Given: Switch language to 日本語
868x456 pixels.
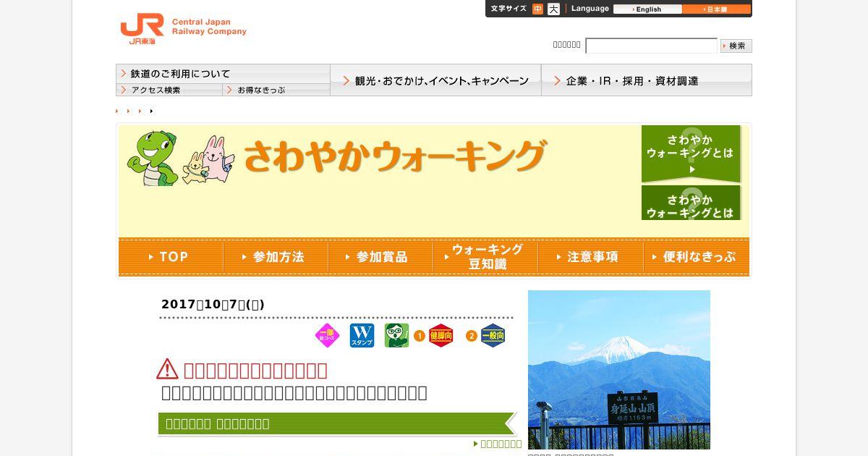Looking at the screenshot, I should tap(716, 9).
